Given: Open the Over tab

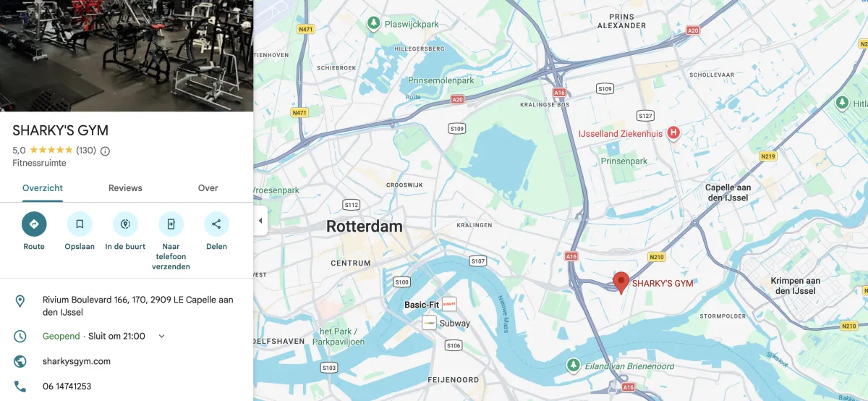Looking at the screenshot, I should (x=208, y=188).
